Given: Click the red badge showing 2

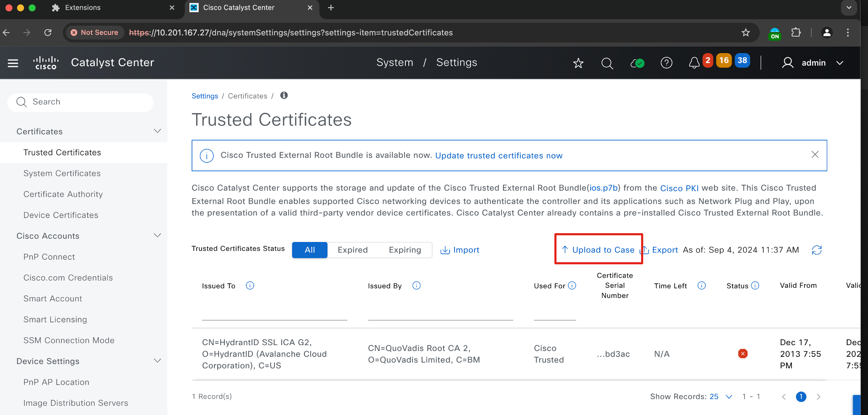Looking at the screenshot, I should [x=708, y=60].
